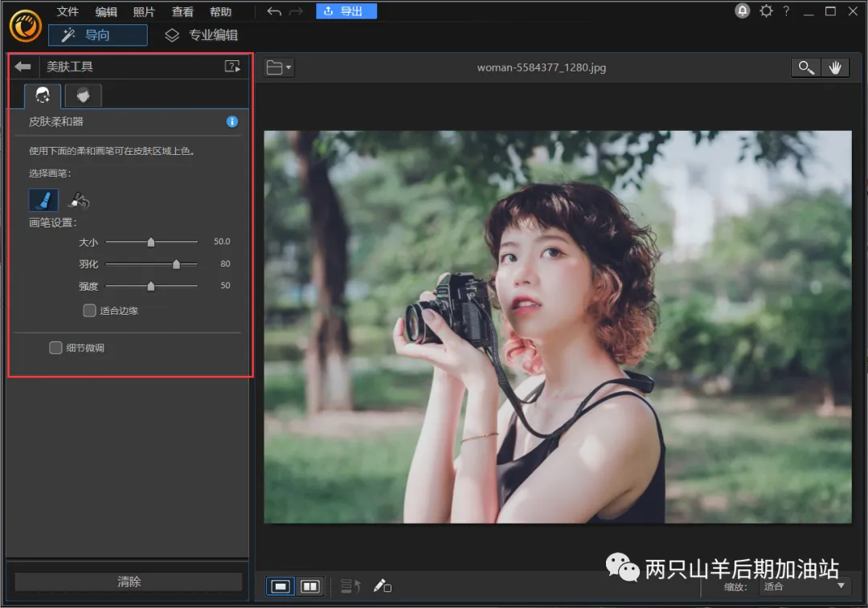
Task: Open the 文件 menu
Action: [x=68, y=12]
